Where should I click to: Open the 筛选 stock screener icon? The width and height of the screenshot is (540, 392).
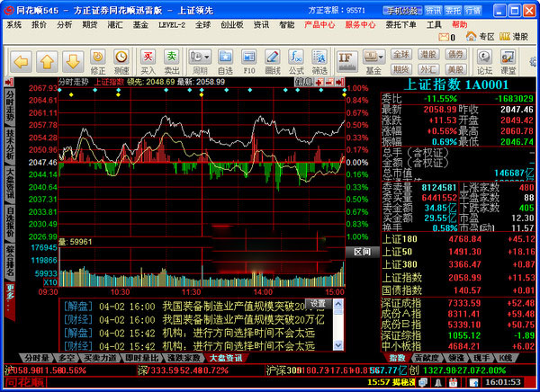pos(319,62)
